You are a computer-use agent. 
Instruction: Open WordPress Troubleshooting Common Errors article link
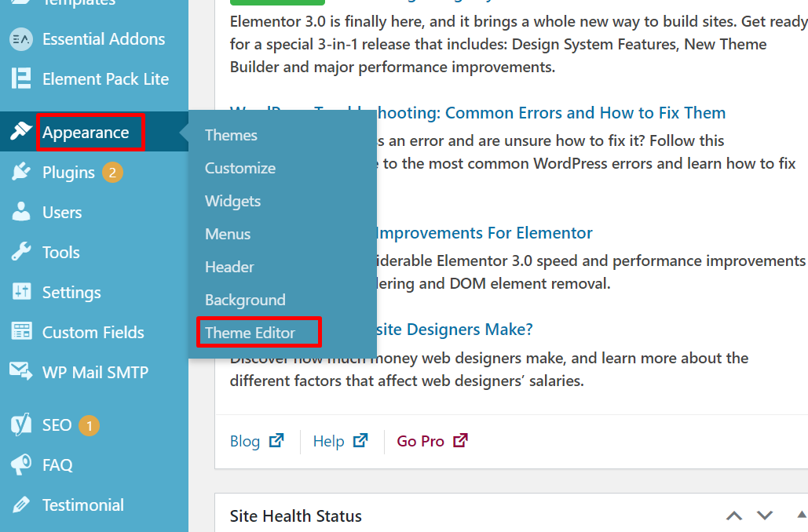pos(551,112)
